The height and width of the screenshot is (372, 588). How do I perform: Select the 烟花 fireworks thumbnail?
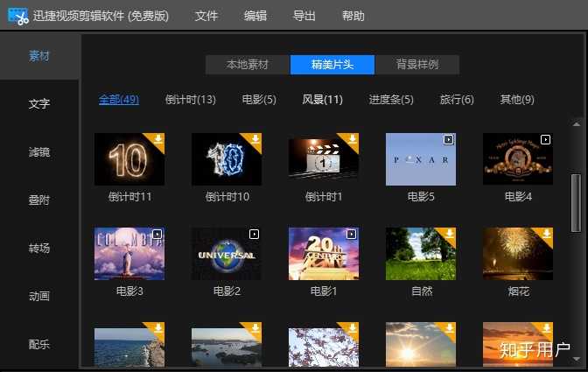518,254
